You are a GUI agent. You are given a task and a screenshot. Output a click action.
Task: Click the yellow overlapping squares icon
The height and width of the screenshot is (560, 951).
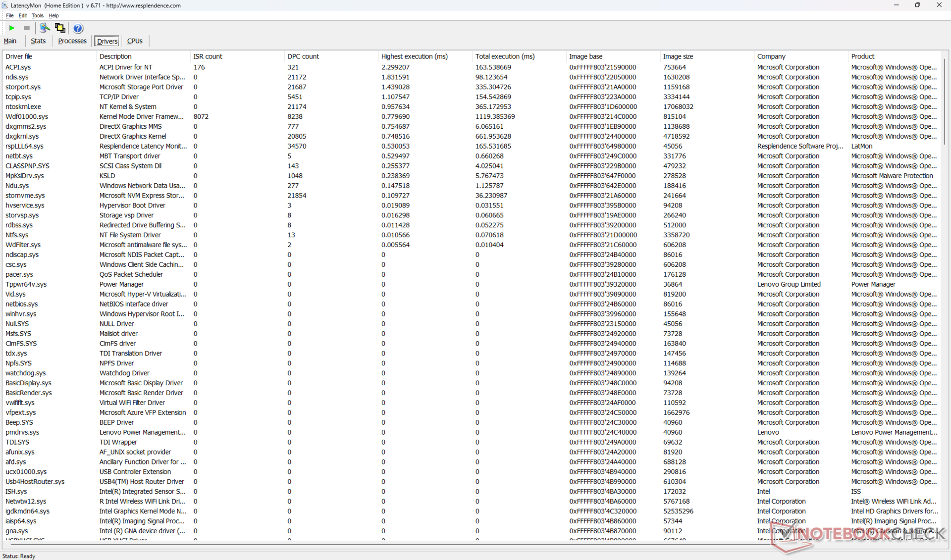(x=60, y=28)
